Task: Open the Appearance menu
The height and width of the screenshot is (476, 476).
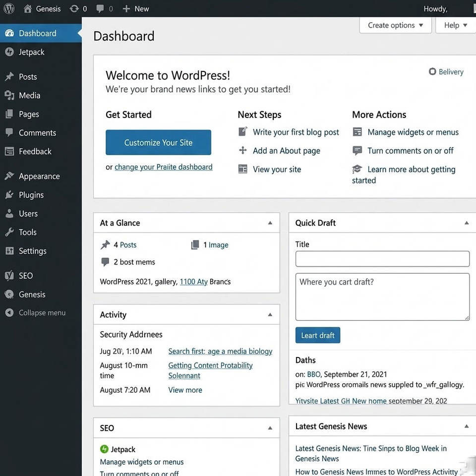Action: pos(41,176)
